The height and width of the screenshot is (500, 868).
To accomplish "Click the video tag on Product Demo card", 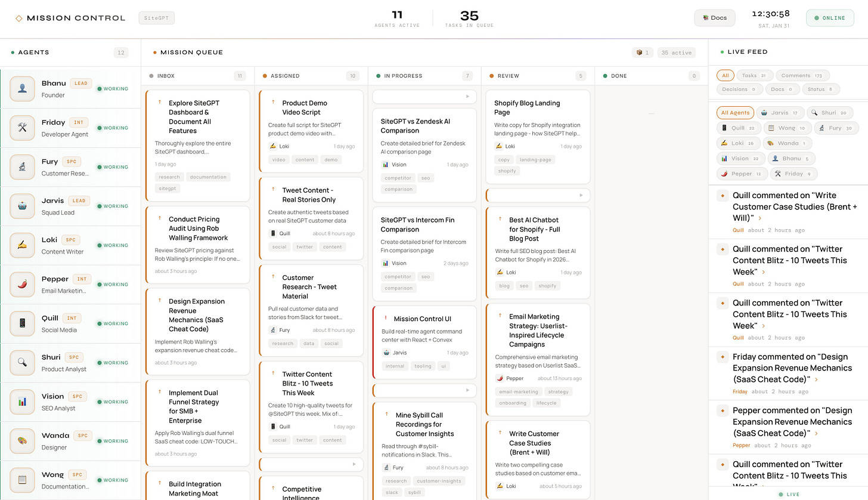I will pyautogui.click(x=278, y=159).
